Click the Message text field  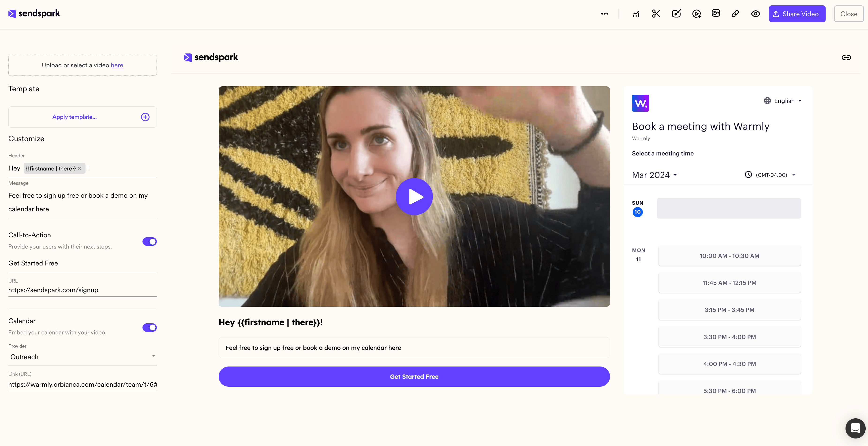82,202
